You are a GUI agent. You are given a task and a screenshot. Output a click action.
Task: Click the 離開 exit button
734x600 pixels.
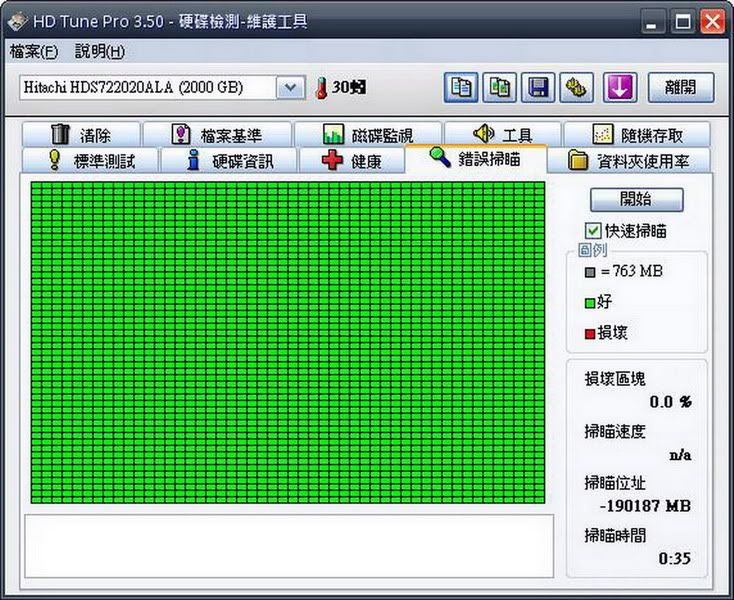pyautogui.click(x=681, y=87)
